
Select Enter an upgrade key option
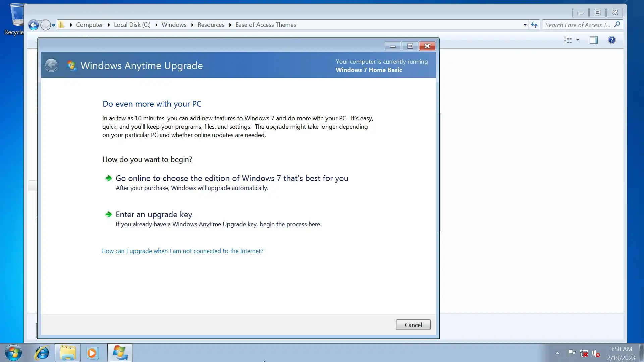(154, 215)
